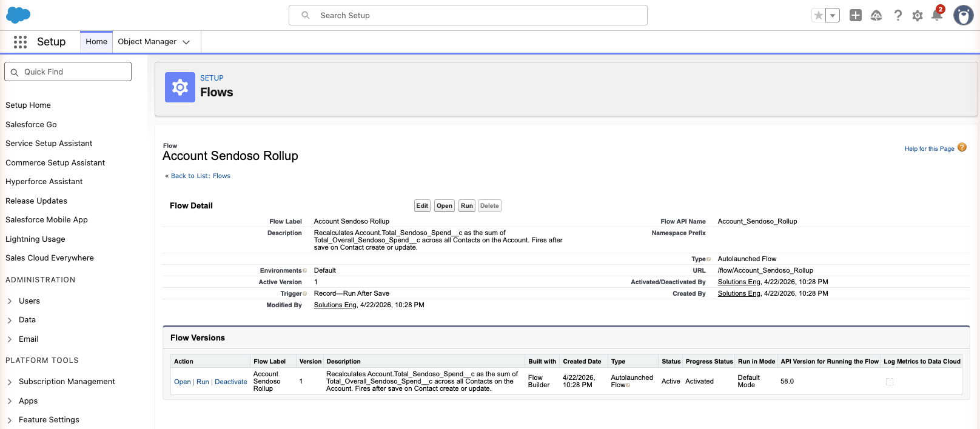The width and height of the screenshot is (980, 429).
Task: Open the App Launcher dots grid
Action: coord(20,42)
